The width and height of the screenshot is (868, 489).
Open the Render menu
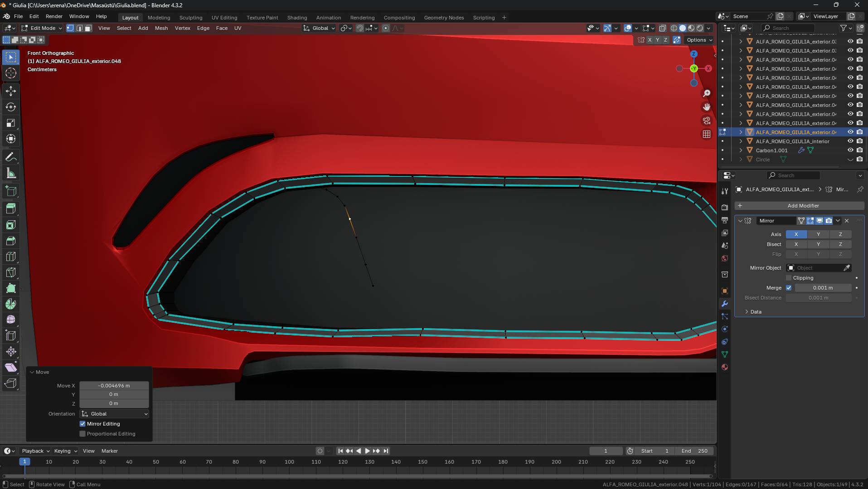point(54,16)
